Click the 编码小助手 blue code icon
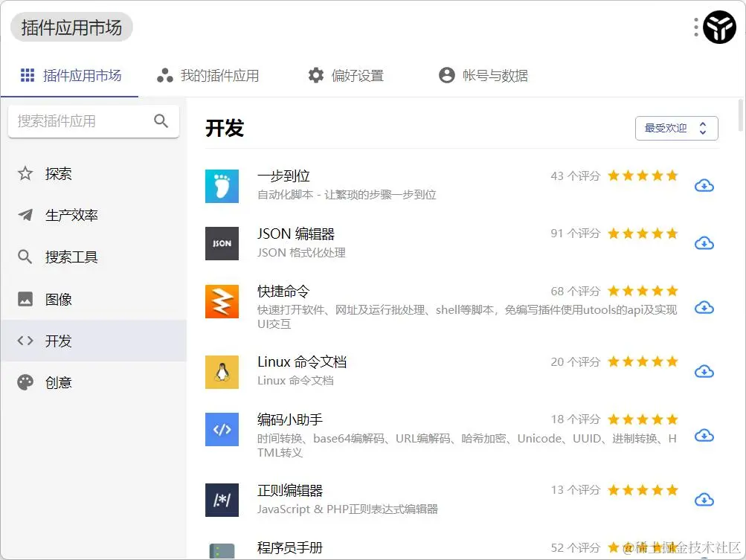746x560 pixels. 222,429
